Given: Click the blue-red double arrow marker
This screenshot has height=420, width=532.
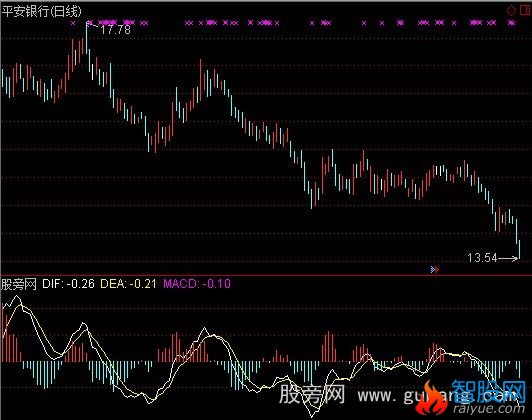Looking at the screenshot, I should pyautogui.click(x=435, y=269).
